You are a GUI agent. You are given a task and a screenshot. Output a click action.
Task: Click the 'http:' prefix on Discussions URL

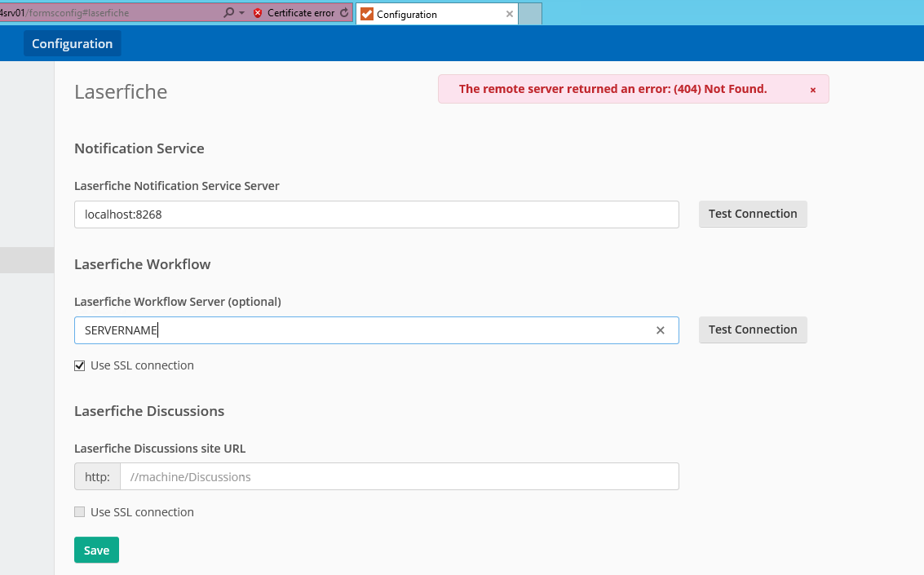pos(97,476)
